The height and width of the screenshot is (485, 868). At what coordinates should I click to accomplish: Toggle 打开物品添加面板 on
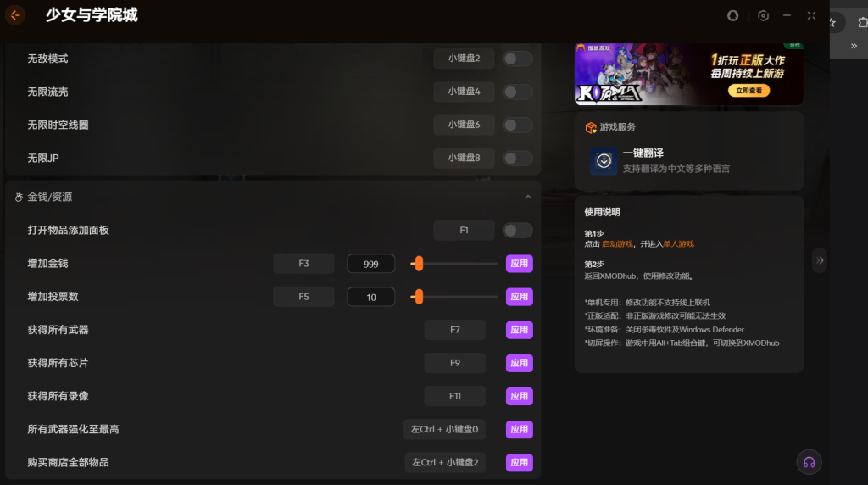[x=517, y=231]
